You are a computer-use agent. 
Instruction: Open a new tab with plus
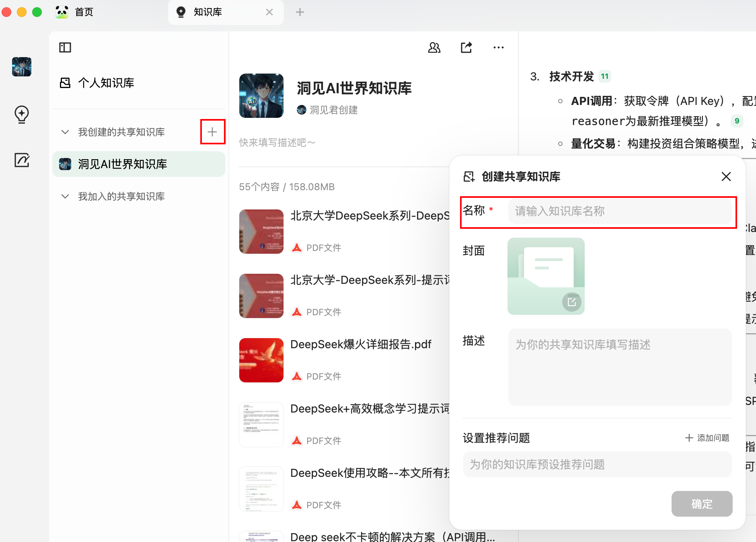click(x=300, y=12)
